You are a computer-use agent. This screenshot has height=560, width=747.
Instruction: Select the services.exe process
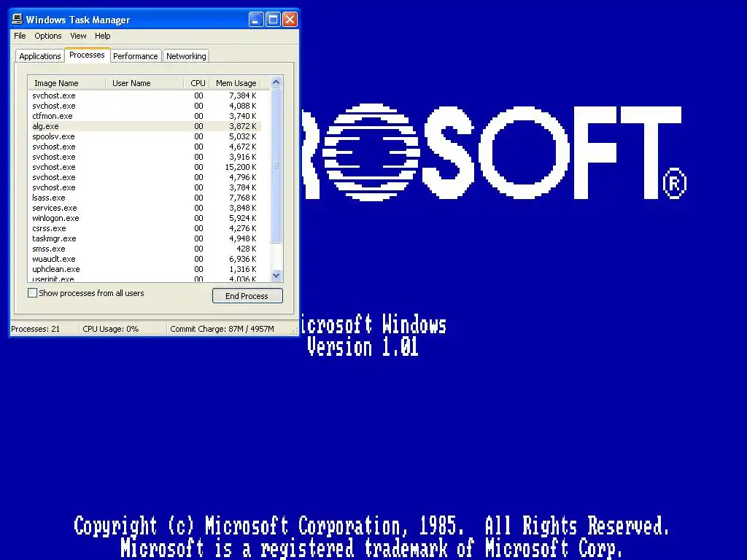pyautogui.click(x=145, y=208)
